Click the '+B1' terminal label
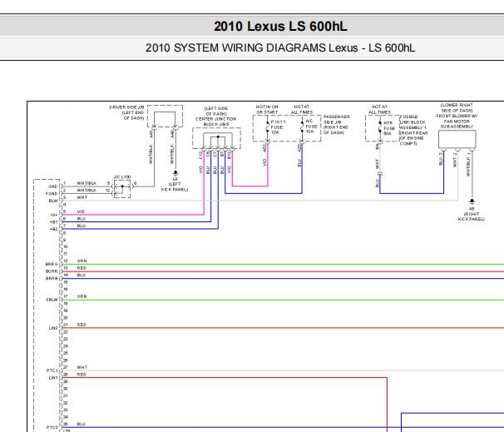The height and width of the screenshot is (432, 504). pyautogui.click(x=54, y=222)
